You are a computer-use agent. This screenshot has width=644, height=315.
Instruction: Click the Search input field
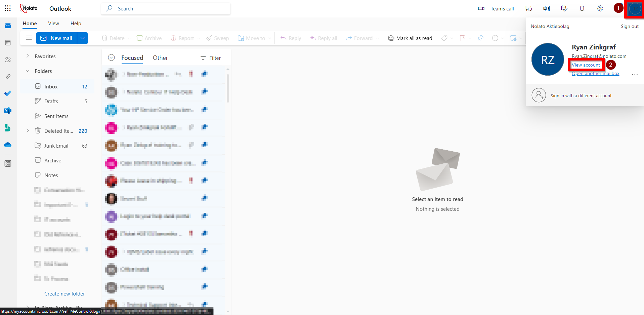(x=166, y=8)
